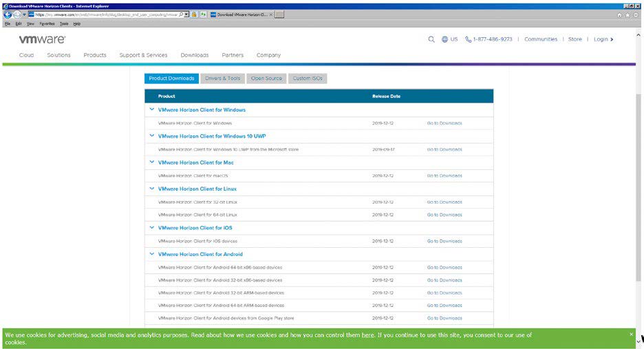Close the Download VMware Horizon tab
This screenshot has height=349, width=644.
(271, 14)
